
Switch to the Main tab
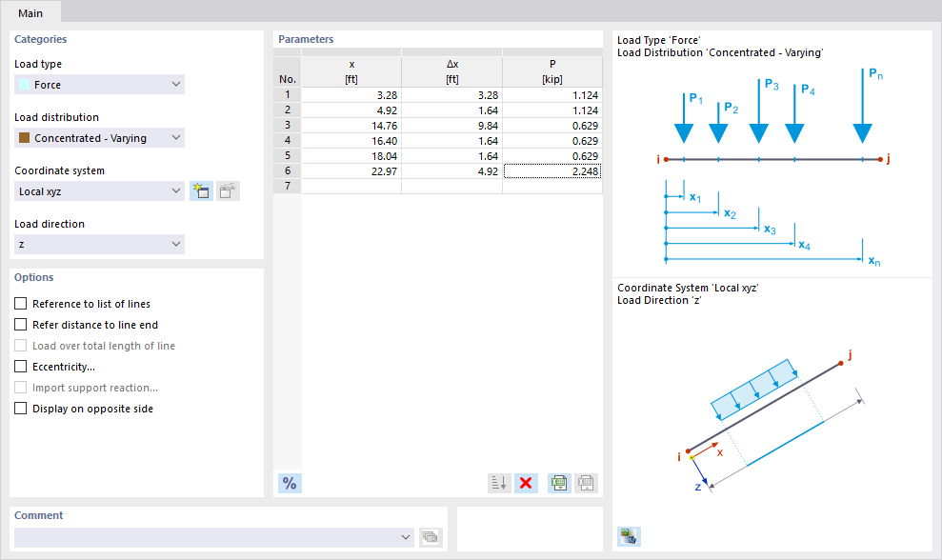point(30,12)
